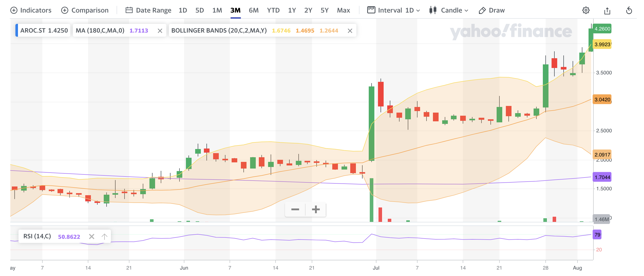Remove the Bollinger Bands indicator

pyautogui.click(x=350, y=31)
